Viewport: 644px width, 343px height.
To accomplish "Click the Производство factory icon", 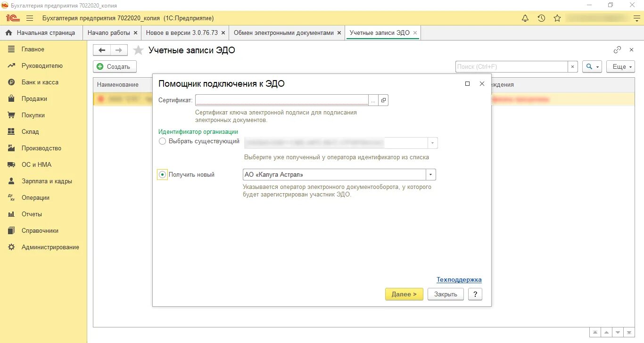I will click(x=12, y=148).
